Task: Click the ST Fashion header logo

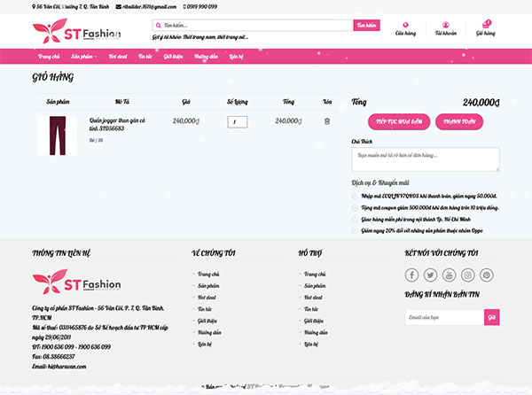Action: click(76, 31)
